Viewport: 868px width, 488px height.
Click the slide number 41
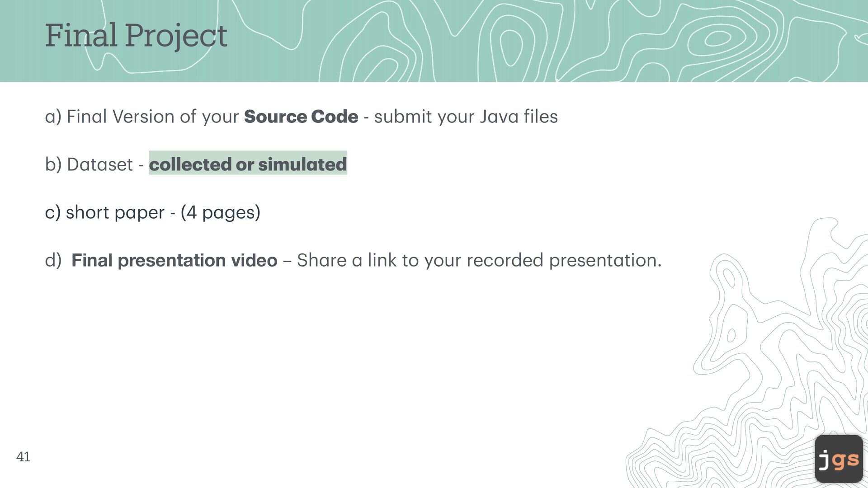point(23,457)
